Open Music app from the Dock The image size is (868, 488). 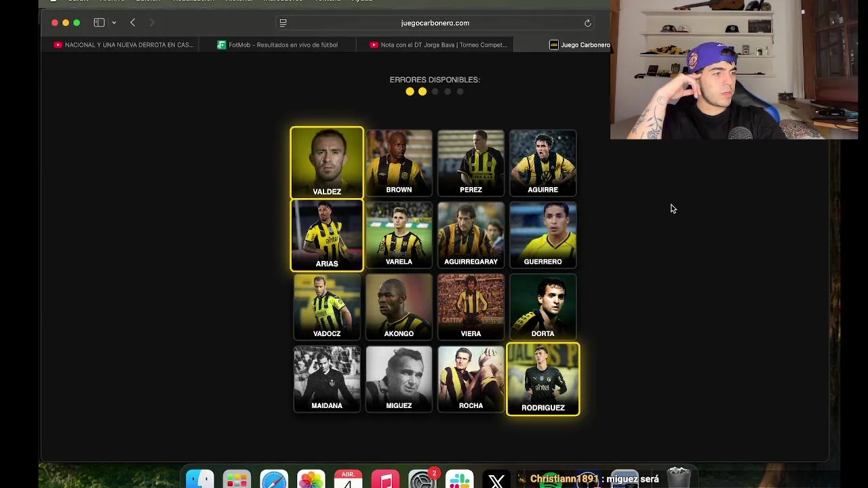pos(385,479)
